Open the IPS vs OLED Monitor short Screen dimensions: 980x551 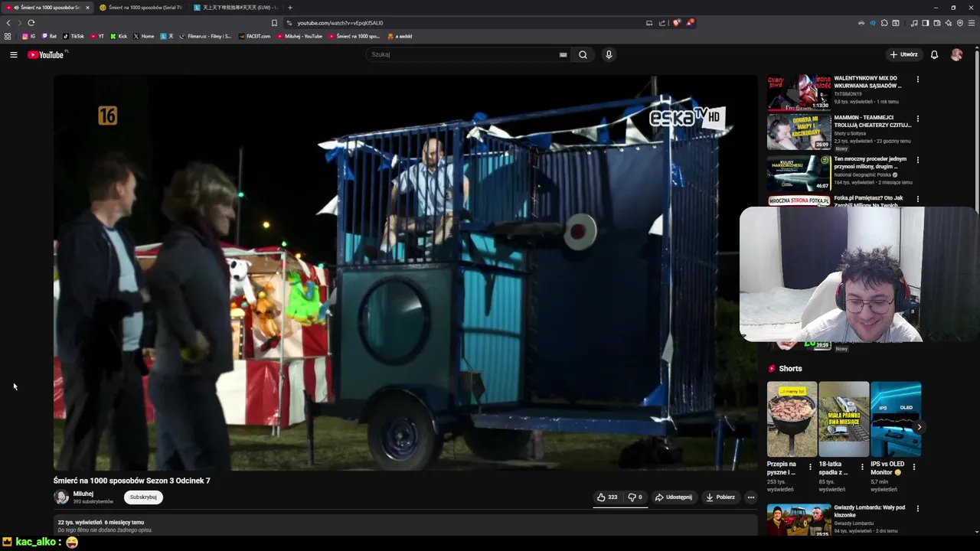point(896,419)
